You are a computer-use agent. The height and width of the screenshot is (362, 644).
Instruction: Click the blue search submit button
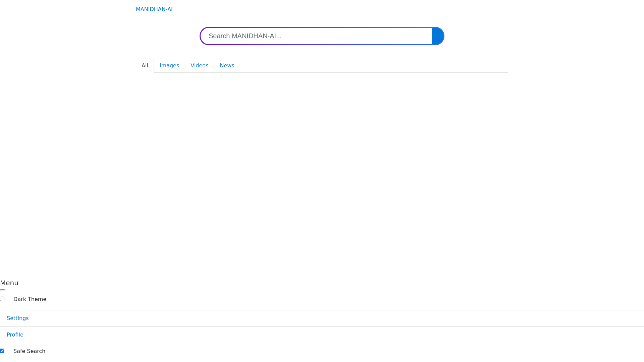pos(438,36)
